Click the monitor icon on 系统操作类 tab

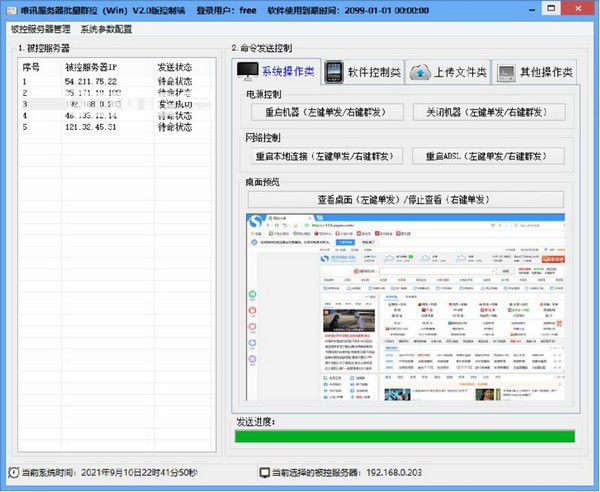pyautogui.click(x=248, y=71)
